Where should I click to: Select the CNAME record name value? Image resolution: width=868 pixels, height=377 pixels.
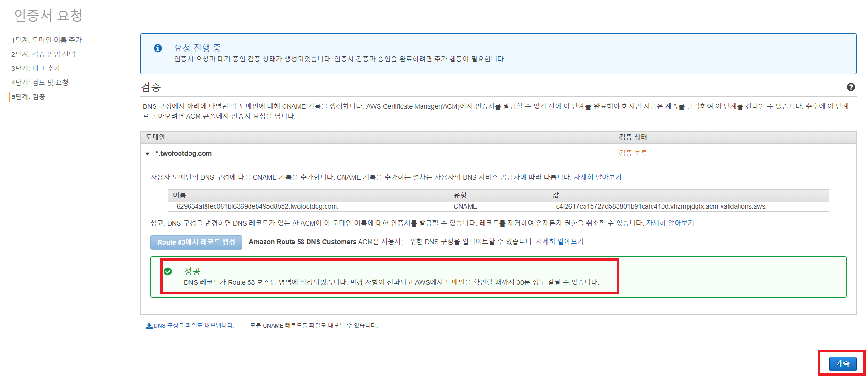pyautogui.click(x=256, y=207)
